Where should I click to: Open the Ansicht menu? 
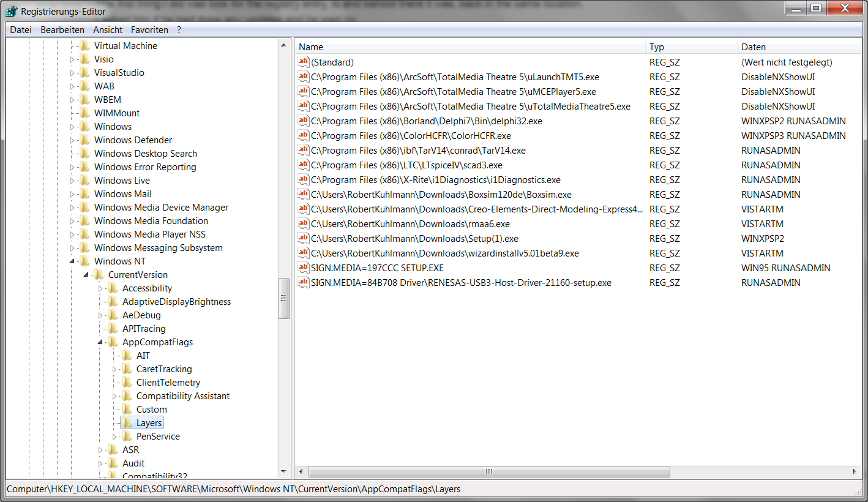[x=108, y=29]
